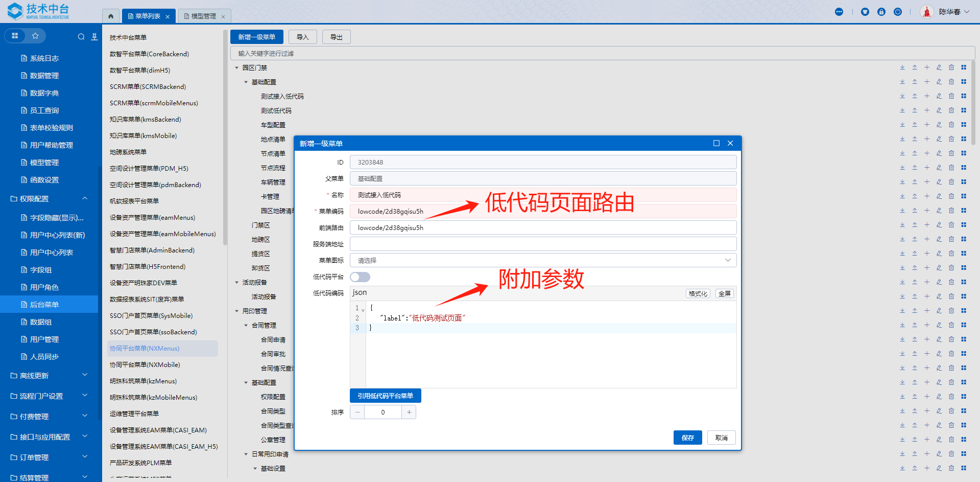The width and height of the screenshot is (980, 482).
Task: Open 用户角色 in the sidebar
Action: pos(44,287)
